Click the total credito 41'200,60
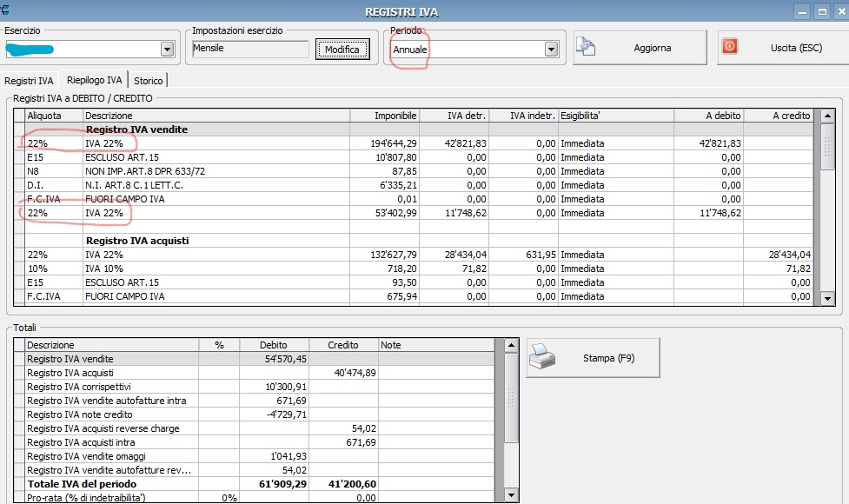Screen dimensions: 849x504 click(352, 484)
